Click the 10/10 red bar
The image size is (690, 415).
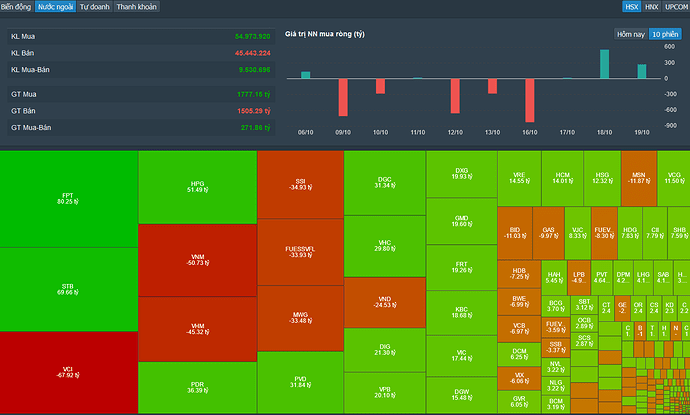tap(380, 86)
